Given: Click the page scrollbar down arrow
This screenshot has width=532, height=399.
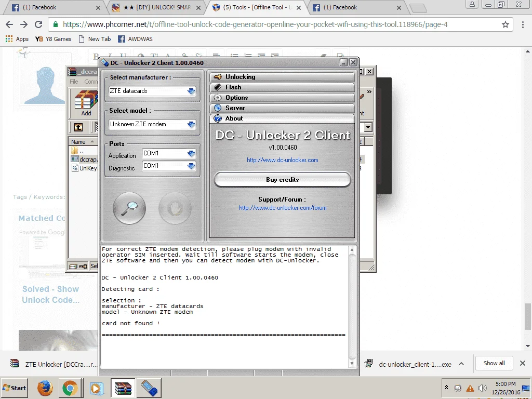Looking at the screenshot, I should 528,346.
